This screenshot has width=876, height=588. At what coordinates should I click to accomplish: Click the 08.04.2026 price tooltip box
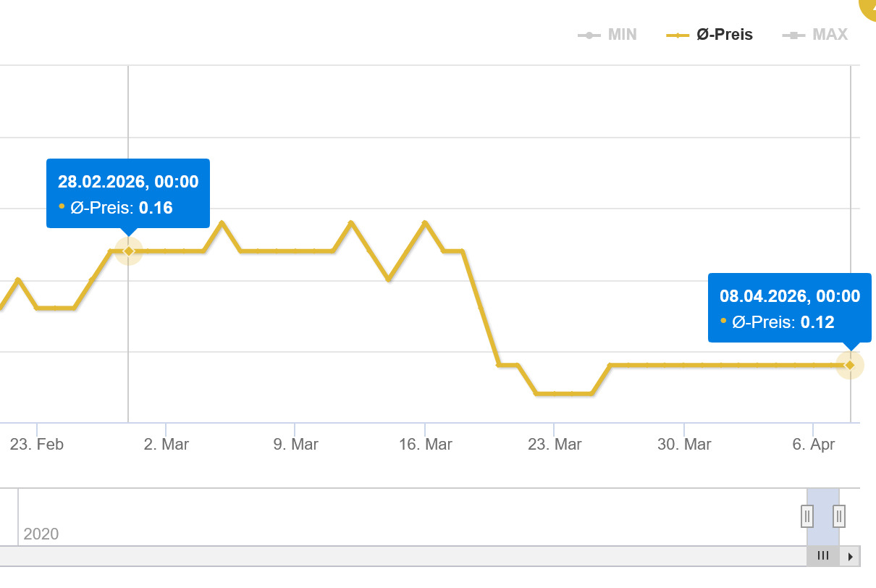pos(789,308)
